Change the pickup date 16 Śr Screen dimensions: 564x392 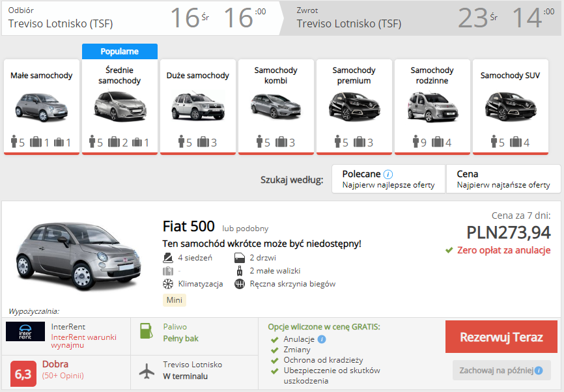[x=190, y=18]
